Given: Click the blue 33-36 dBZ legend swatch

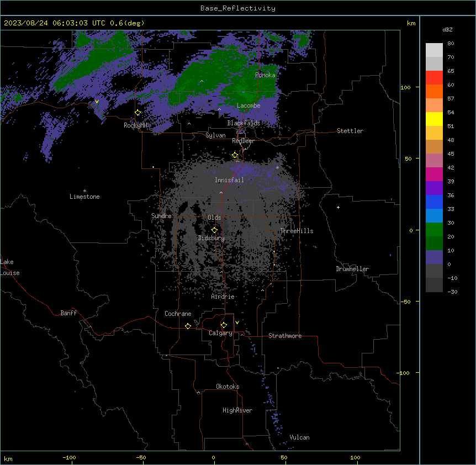Looking at the screenshot, I should (434, 202).
